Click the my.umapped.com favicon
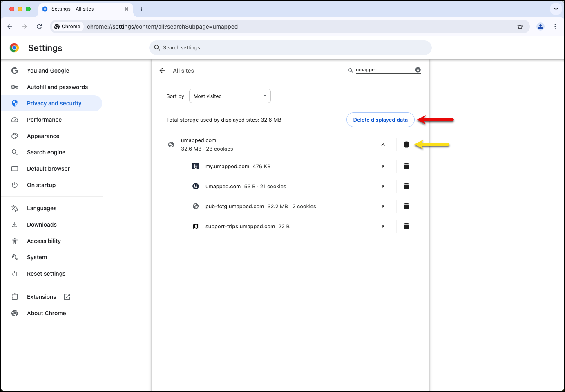This screenshot has width=565, height=392. pos(196,166)
